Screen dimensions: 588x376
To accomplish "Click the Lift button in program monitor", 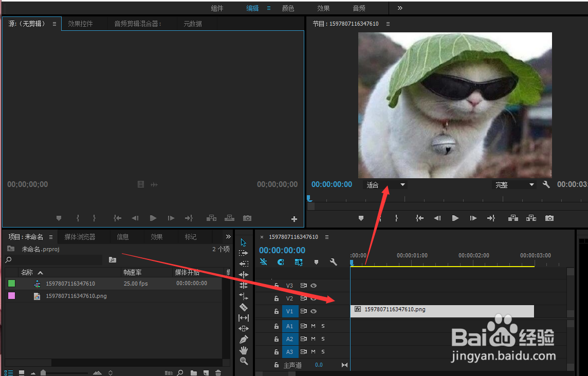I will click(x=513, y=218).
